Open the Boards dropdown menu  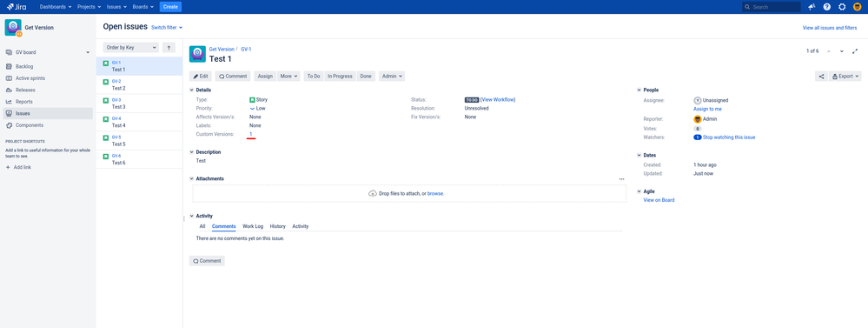point(142,7)
